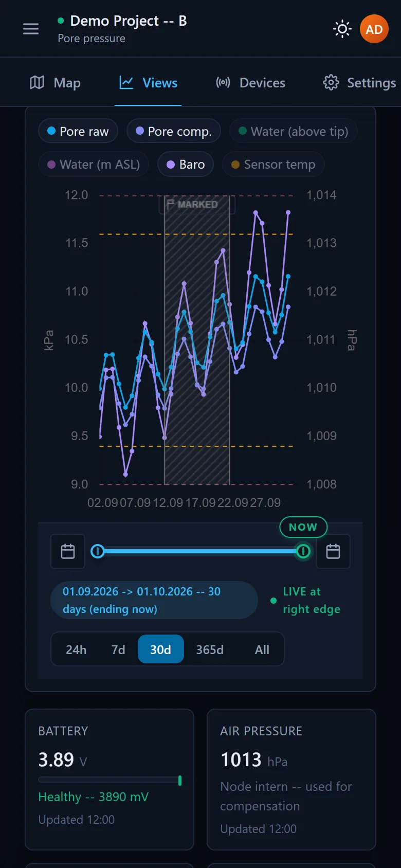The height and width of the screenshot is (868, 401).
Task: Select the All time range
Action: point(262,649)
